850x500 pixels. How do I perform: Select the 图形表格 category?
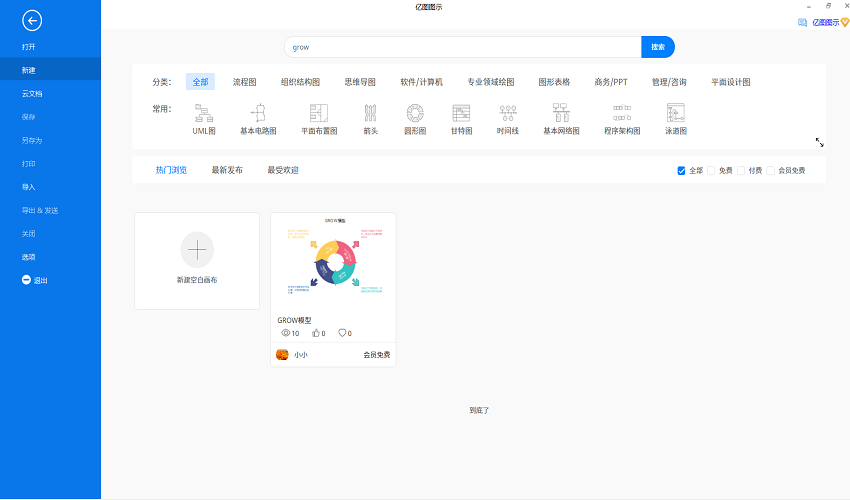pyautogui.click(x=554, y=82)
